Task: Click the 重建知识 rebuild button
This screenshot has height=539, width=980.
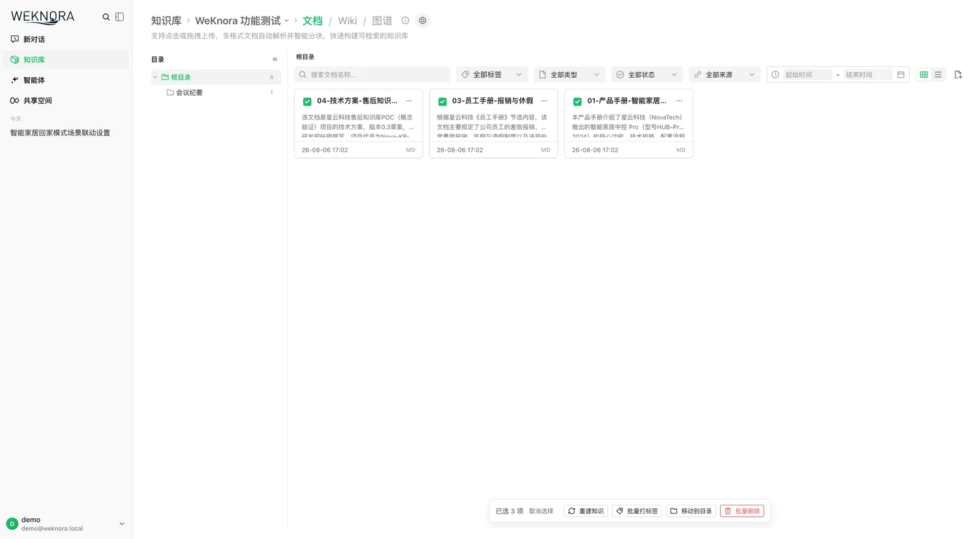Action: pyautogui.click(x=586, y=511)
